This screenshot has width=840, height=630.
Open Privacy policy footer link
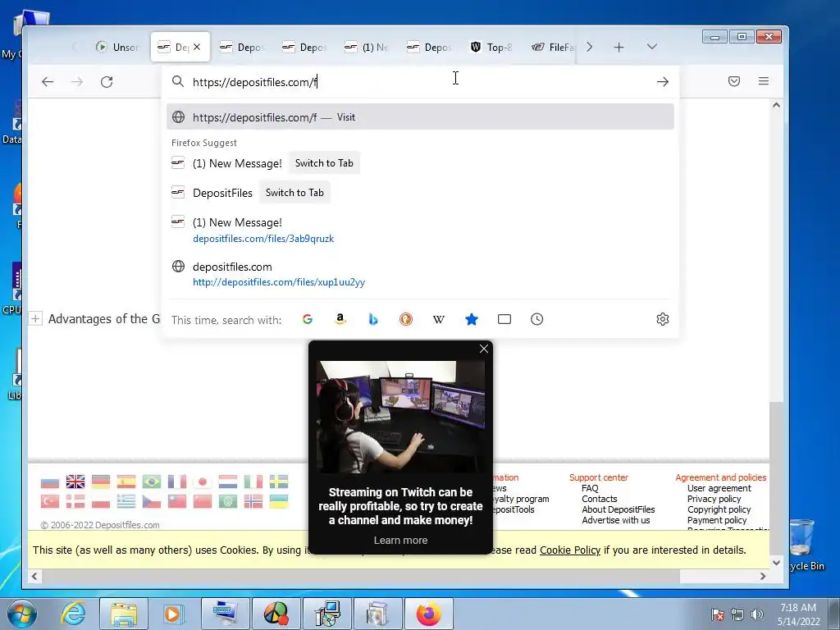tap(714, 499)
